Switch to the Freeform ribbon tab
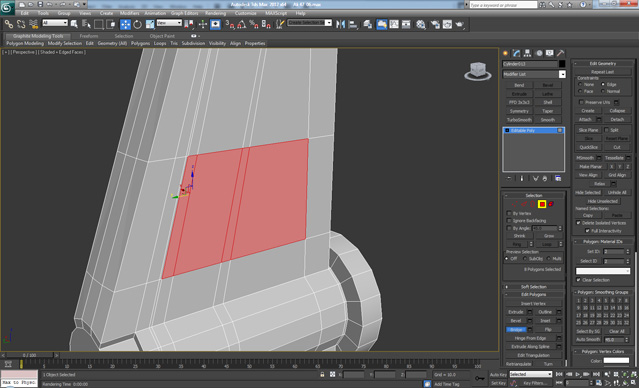Image resolution: width=639 pixels, height=388 pixels. pyautogui.click(x=89, y=36)
